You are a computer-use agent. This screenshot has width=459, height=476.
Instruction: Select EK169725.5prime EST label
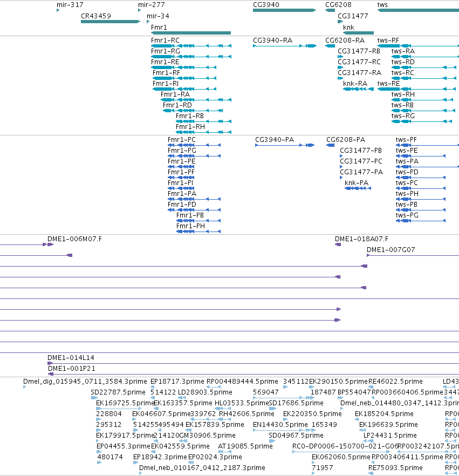pyautogui.click(x=125, y=403)
